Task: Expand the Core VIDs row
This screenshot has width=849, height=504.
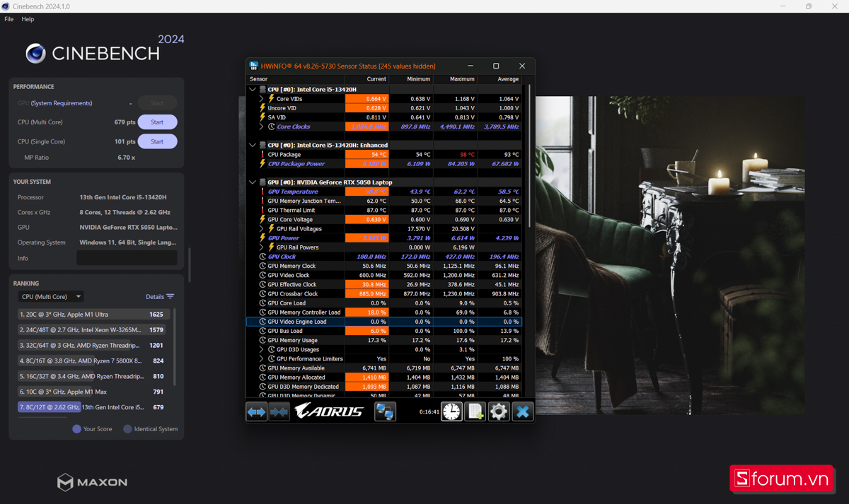Action: (262, 99)
